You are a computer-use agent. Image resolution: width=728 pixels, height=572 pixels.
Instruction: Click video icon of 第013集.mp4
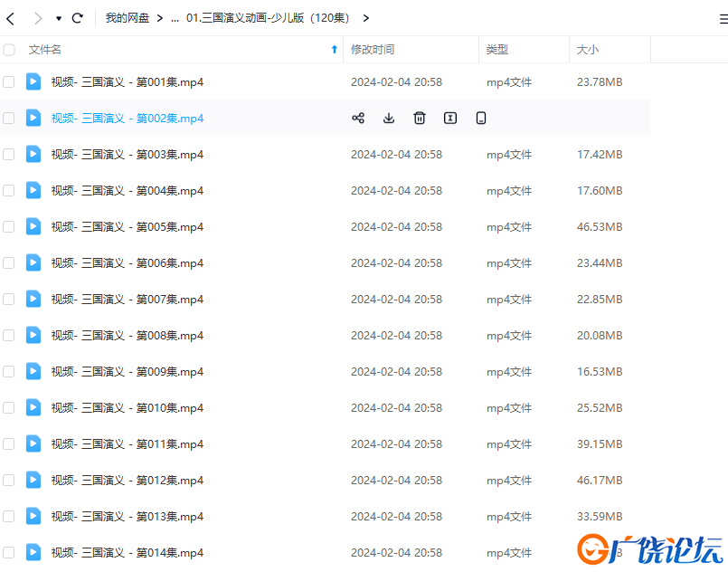(x=33, y=517)
